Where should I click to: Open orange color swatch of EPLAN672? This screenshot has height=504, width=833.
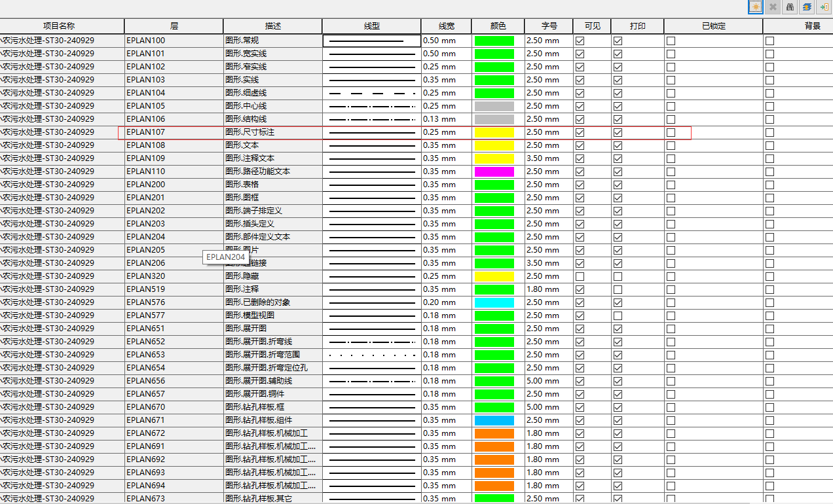(494, 433)
